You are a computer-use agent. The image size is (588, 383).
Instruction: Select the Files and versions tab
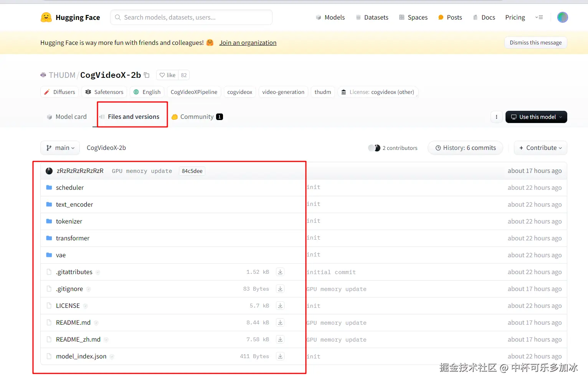coord(129,117)
